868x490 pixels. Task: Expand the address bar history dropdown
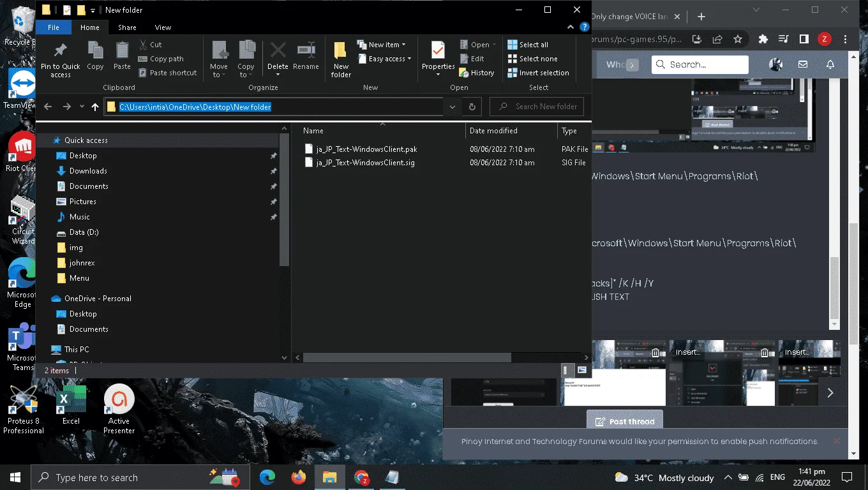(x=452, y=107)
